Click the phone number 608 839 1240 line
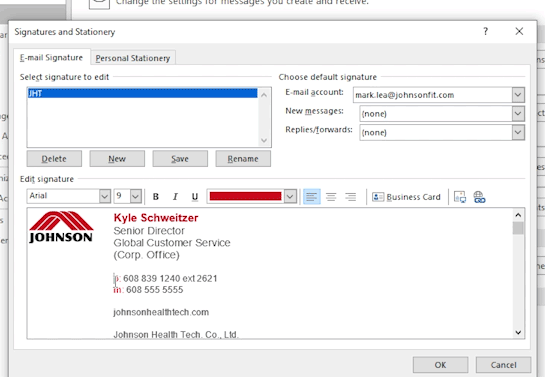The width and height of the screenshot is (545, 377). 165,278
